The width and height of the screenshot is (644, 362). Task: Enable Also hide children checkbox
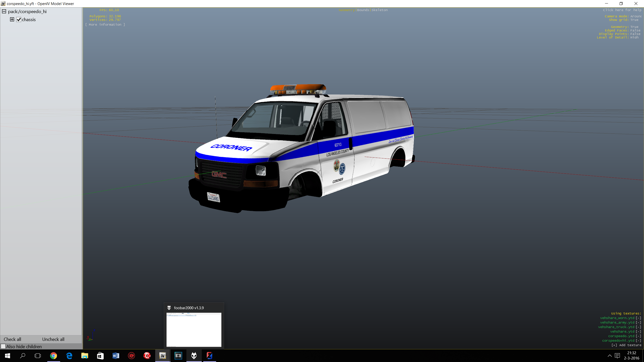click(x=3, y=346)
